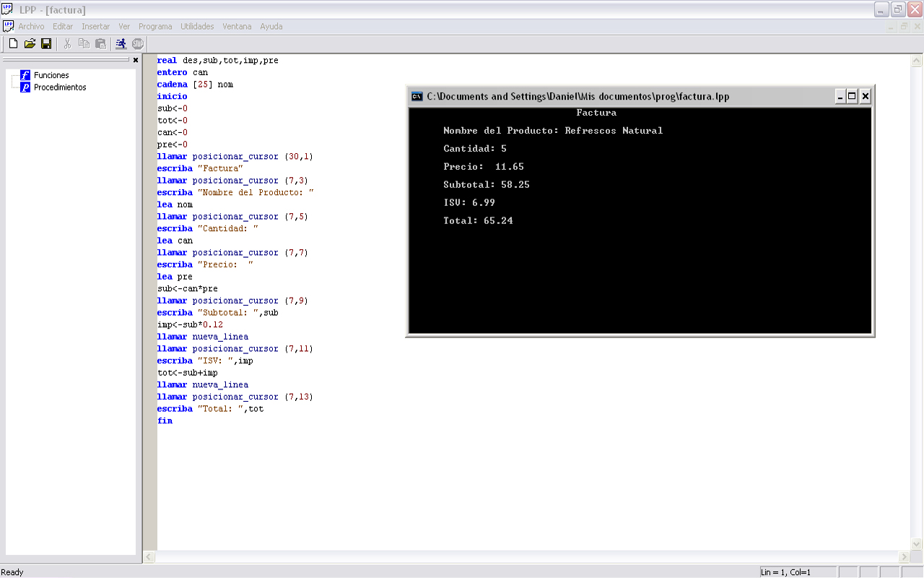
Task: Open the Insertar menu
Action: pyautogui.click(x=96, y=26)
